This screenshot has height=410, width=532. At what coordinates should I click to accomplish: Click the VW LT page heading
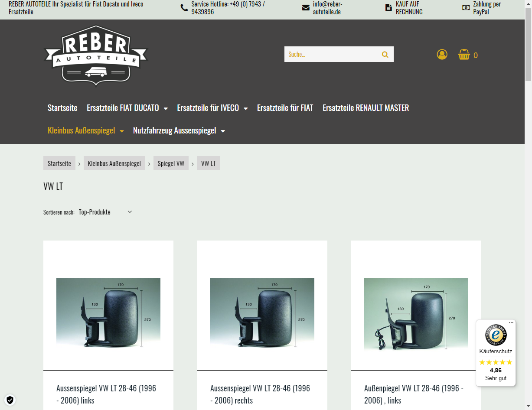pos(53,186)
